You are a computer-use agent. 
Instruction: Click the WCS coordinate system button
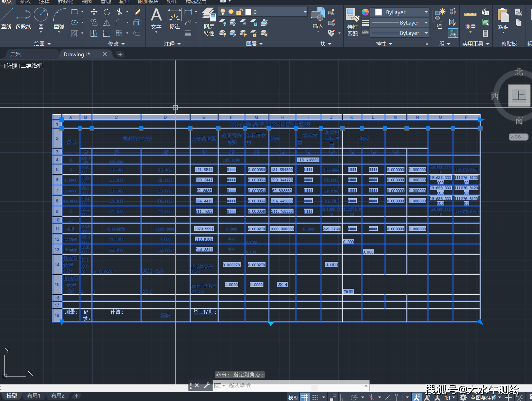(x=518, y=137)
